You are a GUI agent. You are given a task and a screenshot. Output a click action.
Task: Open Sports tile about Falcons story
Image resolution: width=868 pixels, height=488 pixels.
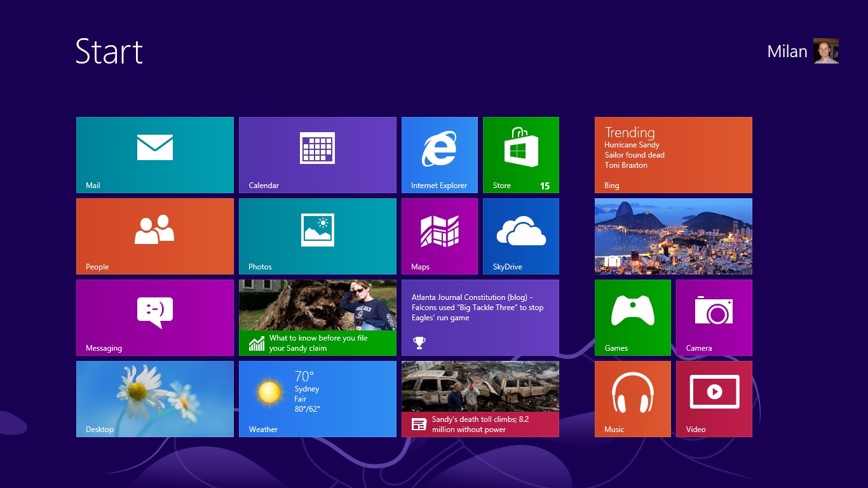point(480,318)
